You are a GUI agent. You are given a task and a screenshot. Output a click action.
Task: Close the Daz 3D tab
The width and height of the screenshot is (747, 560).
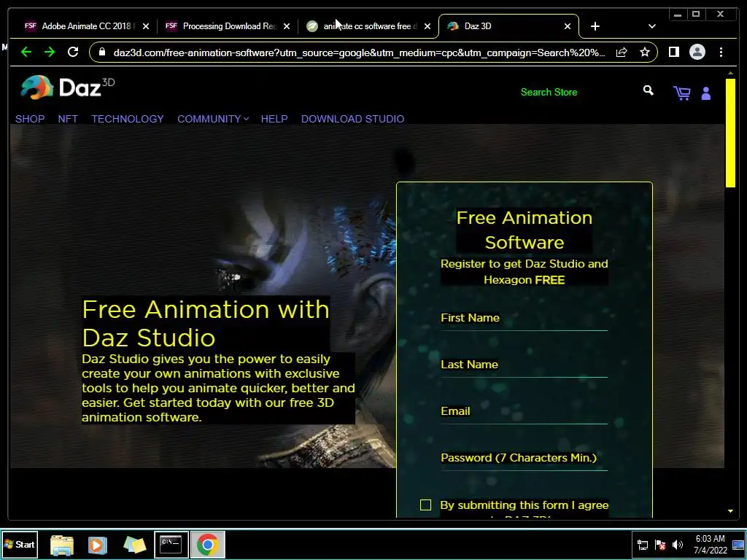point(568,26)
